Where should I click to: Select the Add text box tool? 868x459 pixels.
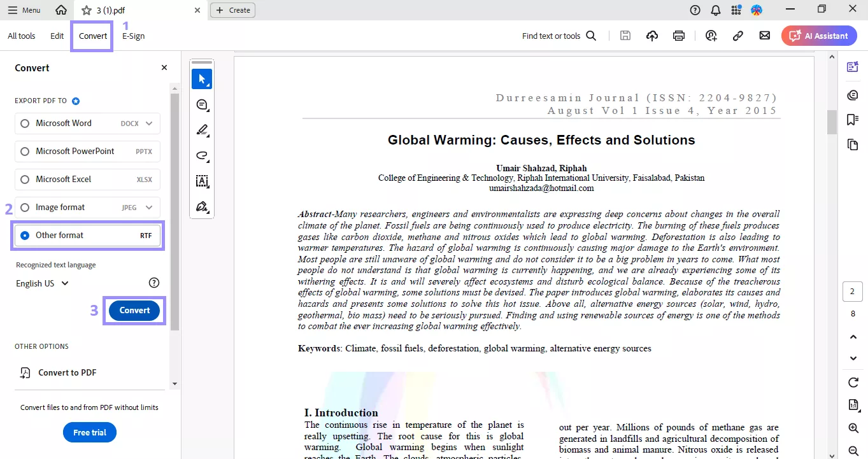[202, 181]
